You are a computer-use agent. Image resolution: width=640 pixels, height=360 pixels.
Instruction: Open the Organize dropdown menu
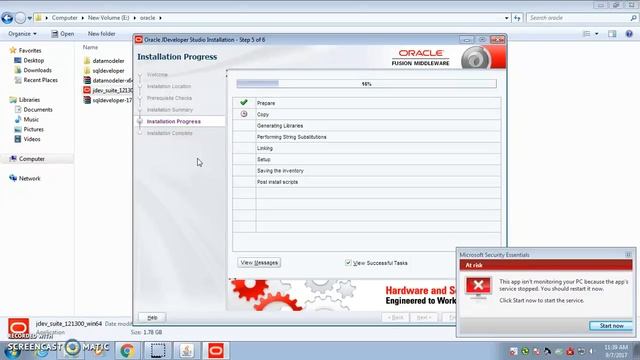pyautogui.click(x=22, y=34)
